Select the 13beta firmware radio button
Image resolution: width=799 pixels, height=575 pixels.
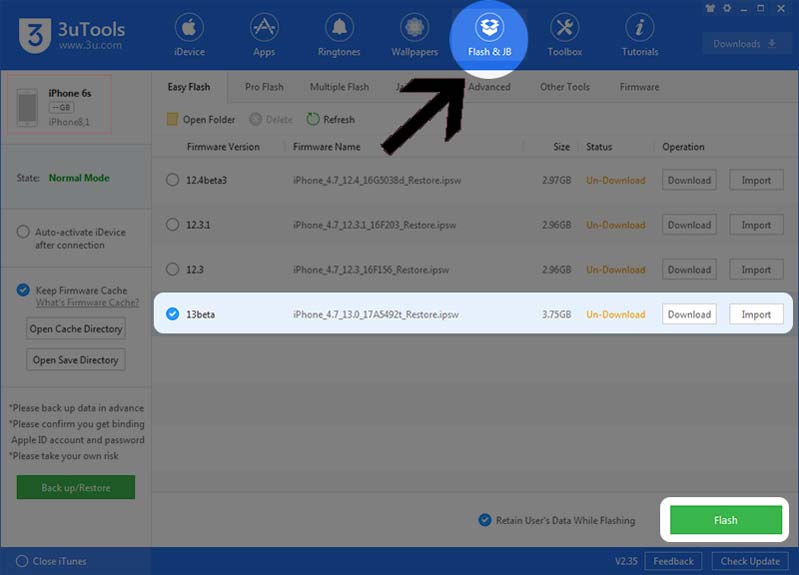[x=172, y=314]
